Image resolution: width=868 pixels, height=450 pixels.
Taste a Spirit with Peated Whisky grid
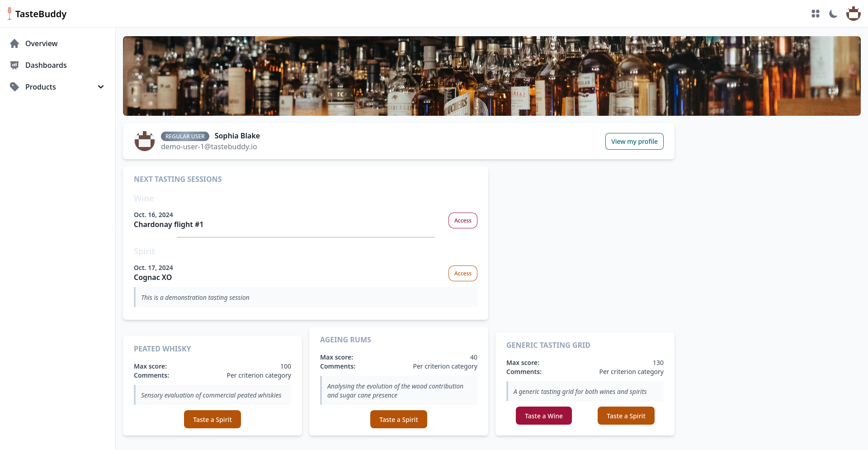212,419
